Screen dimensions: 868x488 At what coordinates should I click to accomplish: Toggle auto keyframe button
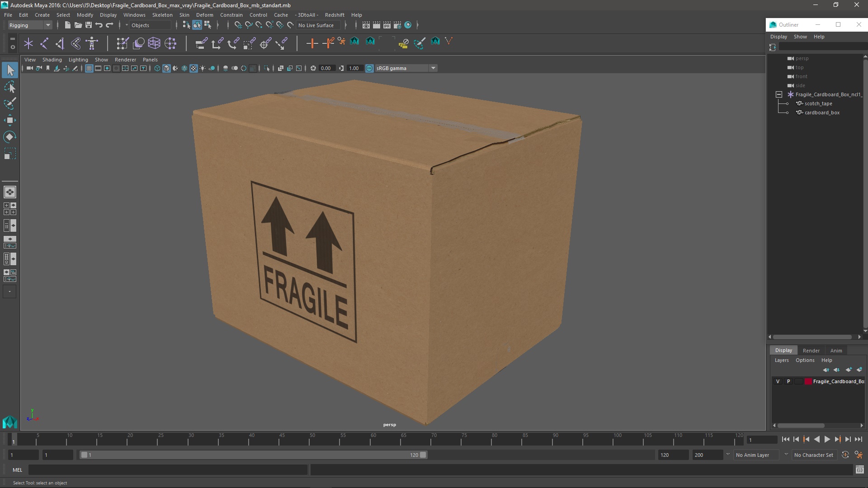tap(845, 455)
